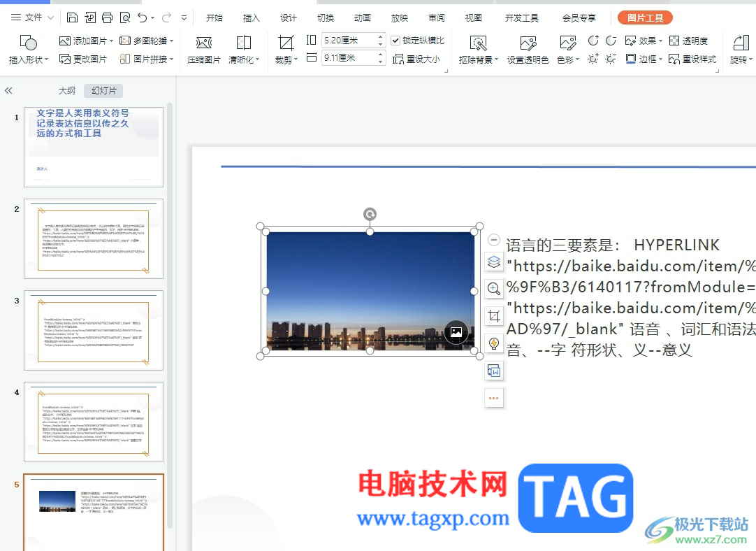Click the rotation handle above the picture
Screen dimensions: 756x551
(370, 214)
